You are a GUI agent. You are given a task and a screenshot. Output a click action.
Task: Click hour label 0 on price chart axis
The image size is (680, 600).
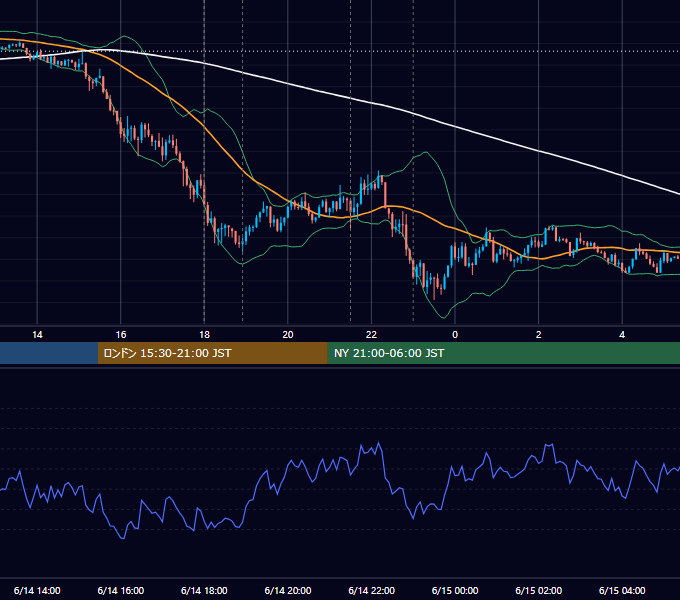[455, 335]
